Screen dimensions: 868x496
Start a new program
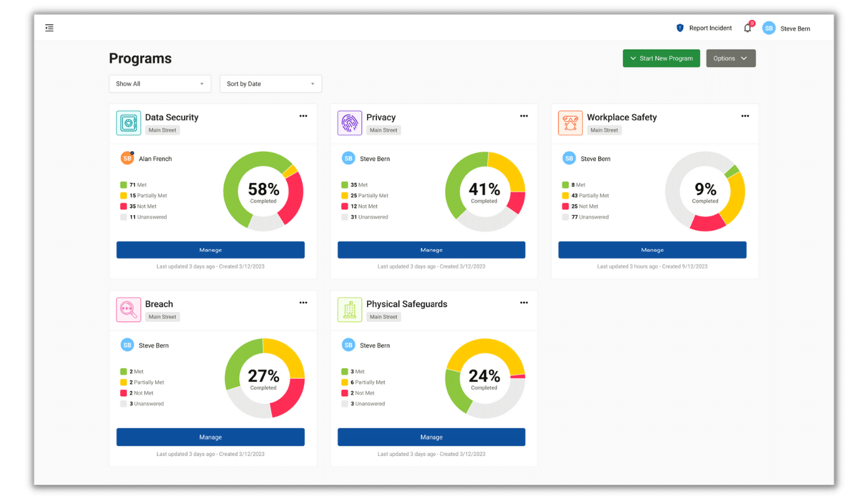(661, 58)
